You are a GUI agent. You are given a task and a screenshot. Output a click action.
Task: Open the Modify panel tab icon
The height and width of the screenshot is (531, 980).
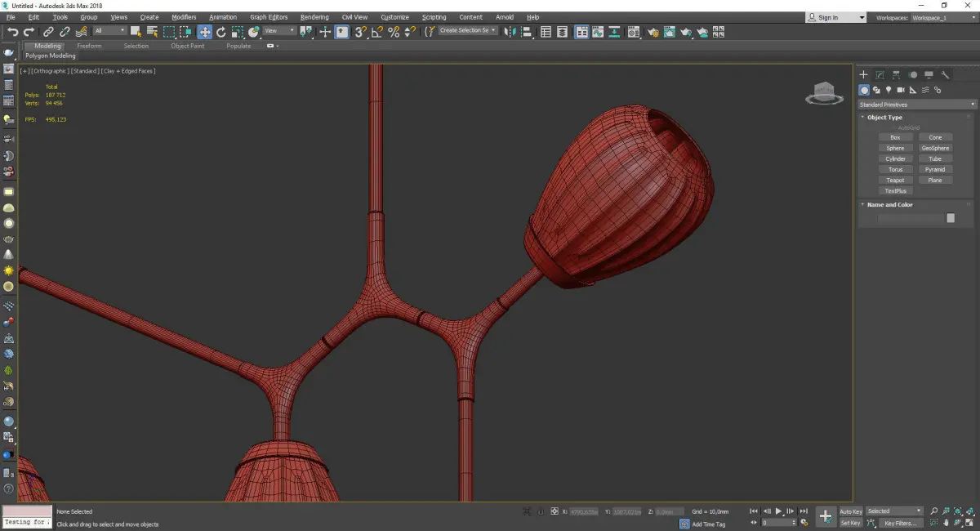click(x=880, y=74)
